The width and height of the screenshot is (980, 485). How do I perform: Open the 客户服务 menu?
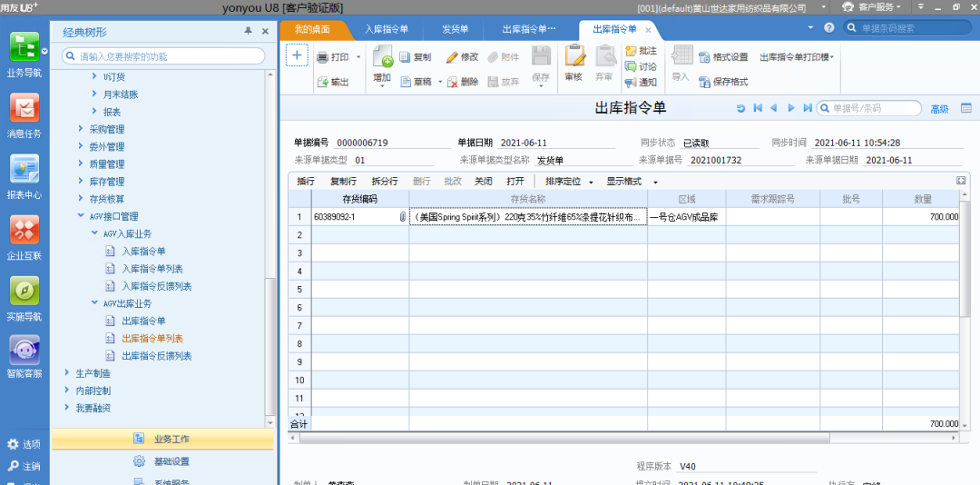[x=872, y=7]
